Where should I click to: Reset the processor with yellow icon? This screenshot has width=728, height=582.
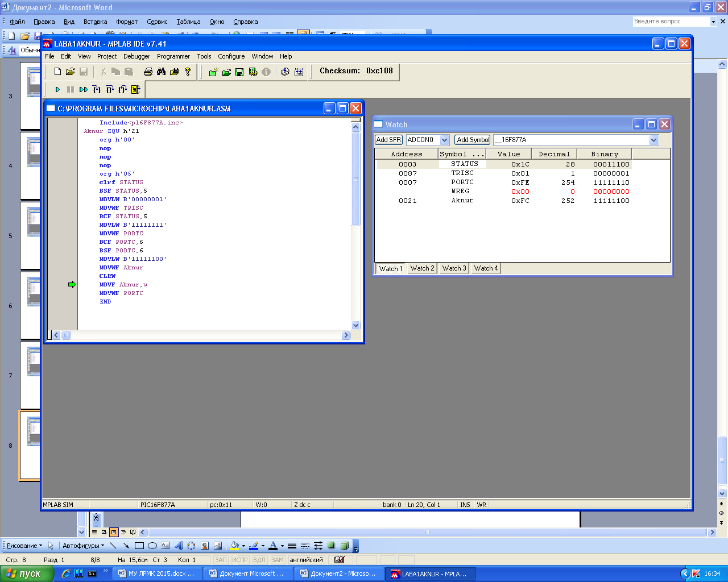(x=135, y=89)
